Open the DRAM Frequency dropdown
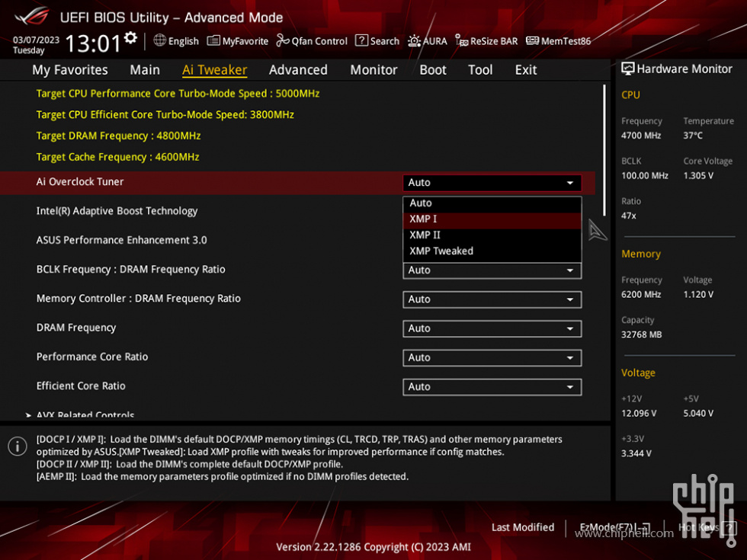747x560 pixels. click(492, 328)
